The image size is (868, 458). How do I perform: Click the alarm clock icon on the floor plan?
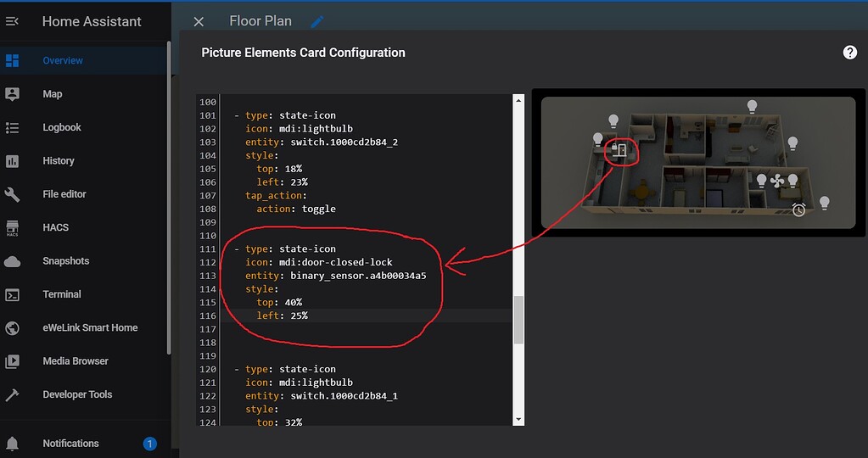(x=798, y=209)
